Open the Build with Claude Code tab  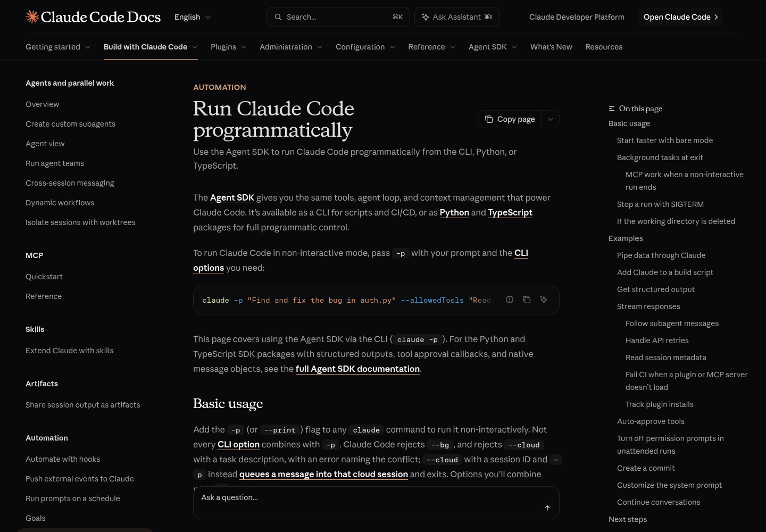151,47
